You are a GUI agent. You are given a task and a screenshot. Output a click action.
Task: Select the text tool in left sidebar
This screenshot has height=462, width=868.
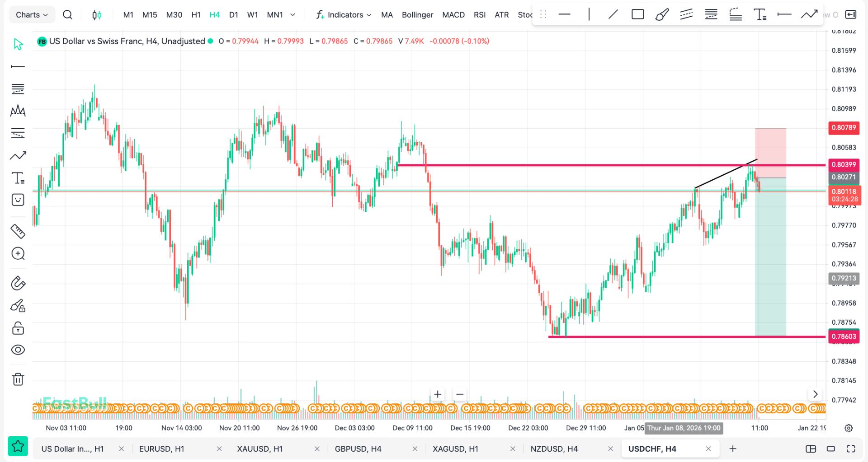(18, 178)
